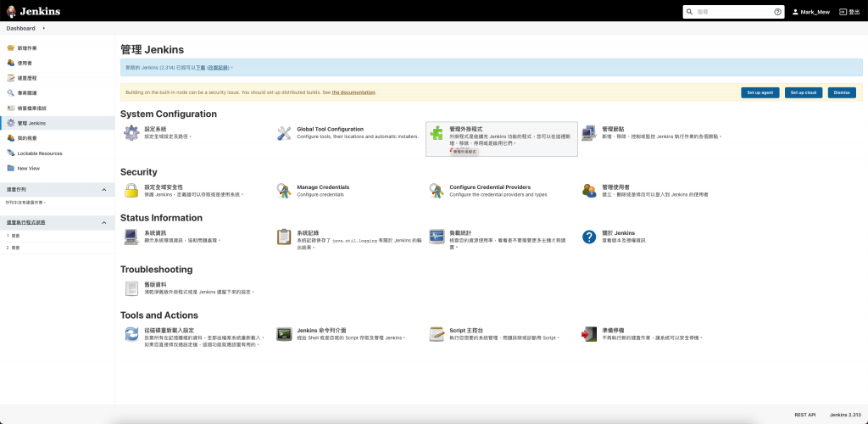Click the Manage Credentials title
Viewport: 868px width, 424px height.
coord(323,187)
